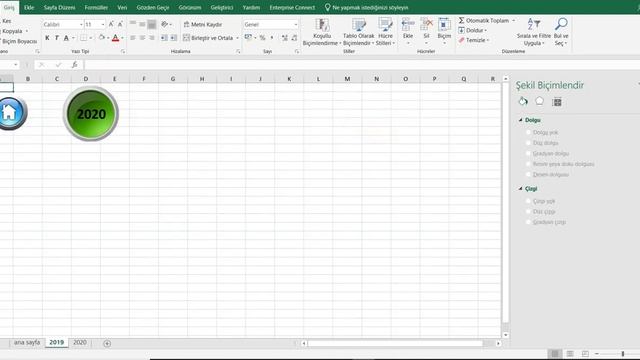The height and width of the screenshot is (360, 640).
Task: Open Size & Properties icon in format pane
Action: (557, 102)
